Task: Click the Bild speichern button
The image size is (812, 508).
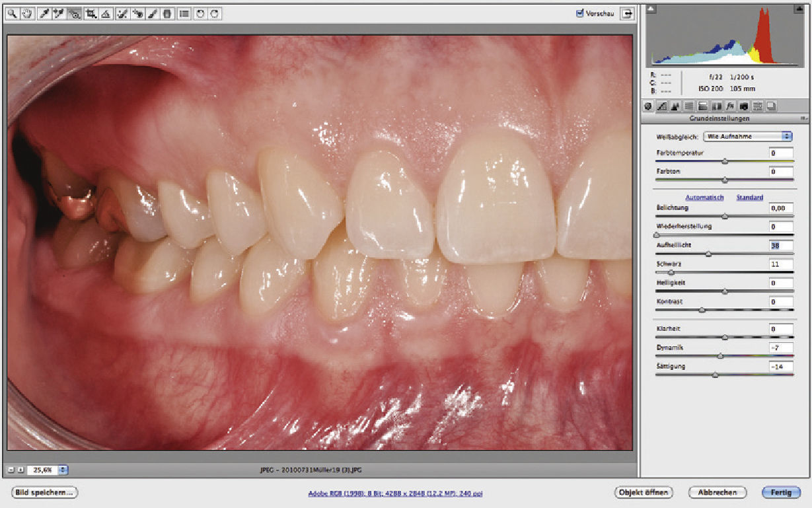Action: tap(44, 492)
